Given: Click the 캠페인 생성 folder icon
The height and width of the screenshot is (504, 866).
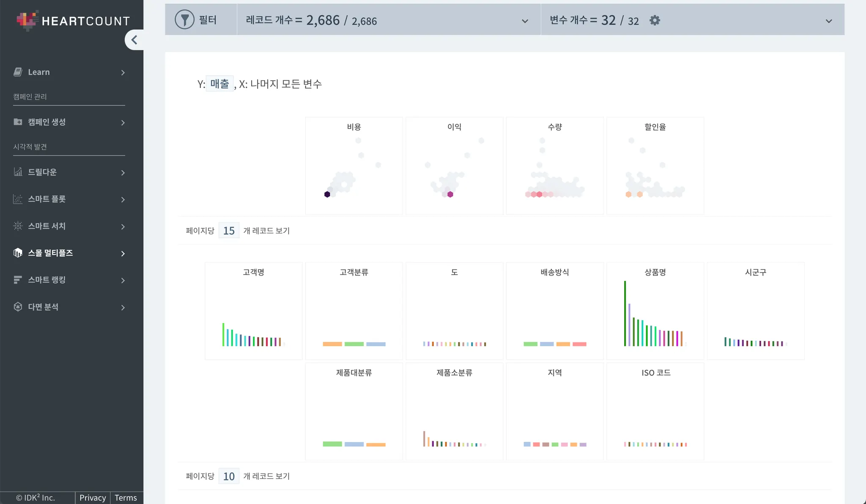Looking at the screenshot, I should pyautogui.click(x=18, y=122).
